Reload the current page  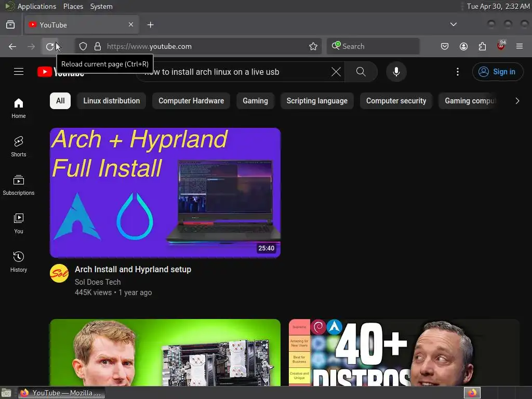point(50,46)
